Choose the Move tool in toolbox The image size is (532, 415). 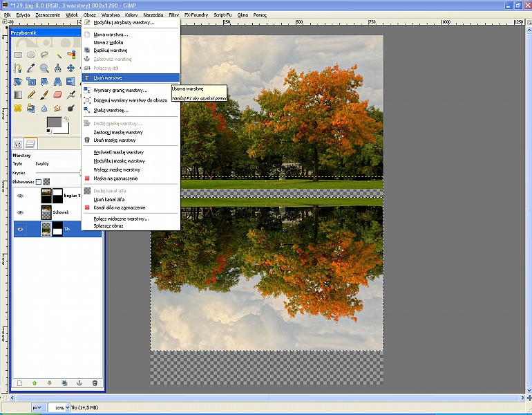70,68
